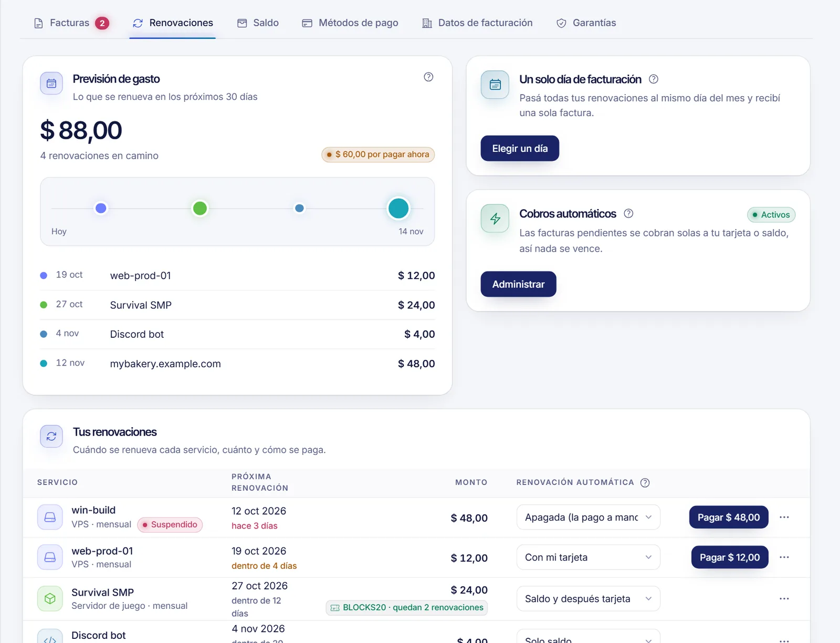Click cube icon of Survival SMP row

pyautogui.click(x=50, y=599)
